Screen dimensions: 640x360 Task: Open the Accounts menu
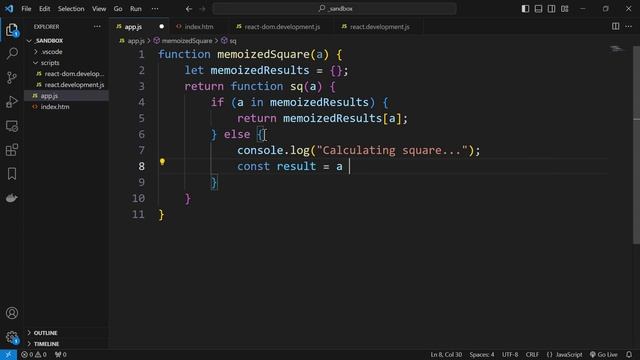(12, 313)
